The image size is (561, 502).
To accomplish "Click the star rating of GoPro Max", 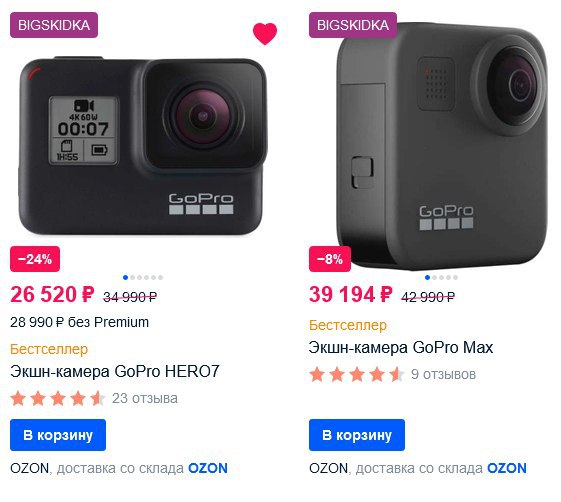I will (x=357, y=375).
